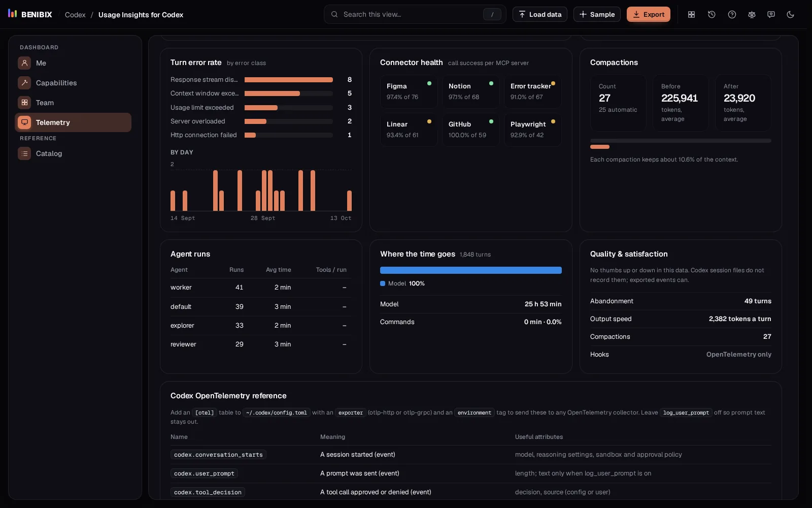Click the Team grid icon in sidebar
This screenshot has height=508, width=812.
[x=24, y=103]
